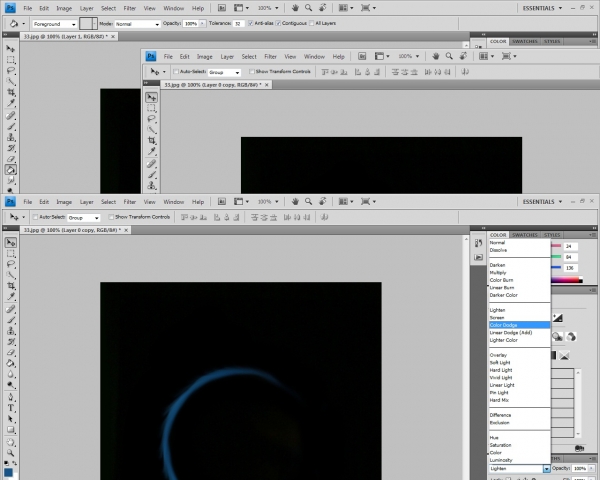Toggle the Contiguous checkbox
600x480 pixels.
(x=278, y=23)
